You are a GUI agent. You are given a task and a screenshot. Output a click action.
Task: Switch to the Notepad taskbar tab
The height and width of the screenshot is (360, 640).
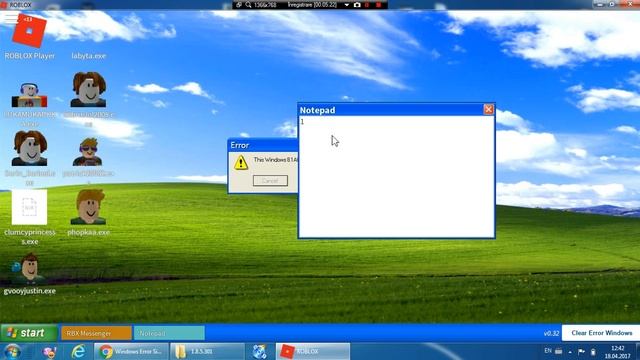169,333
